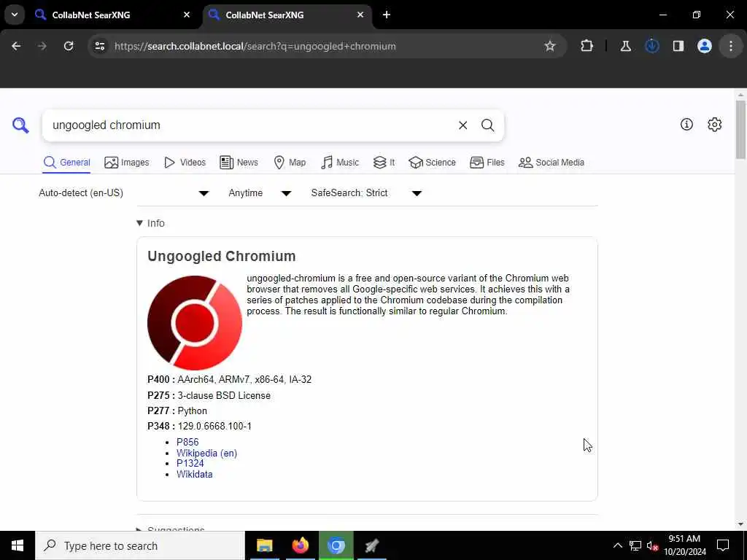The width and height of the screenshot is (747, 560).
Task: Open the Extensions puzzle icon
Action: pyautogui.click(x=587, y=46)
